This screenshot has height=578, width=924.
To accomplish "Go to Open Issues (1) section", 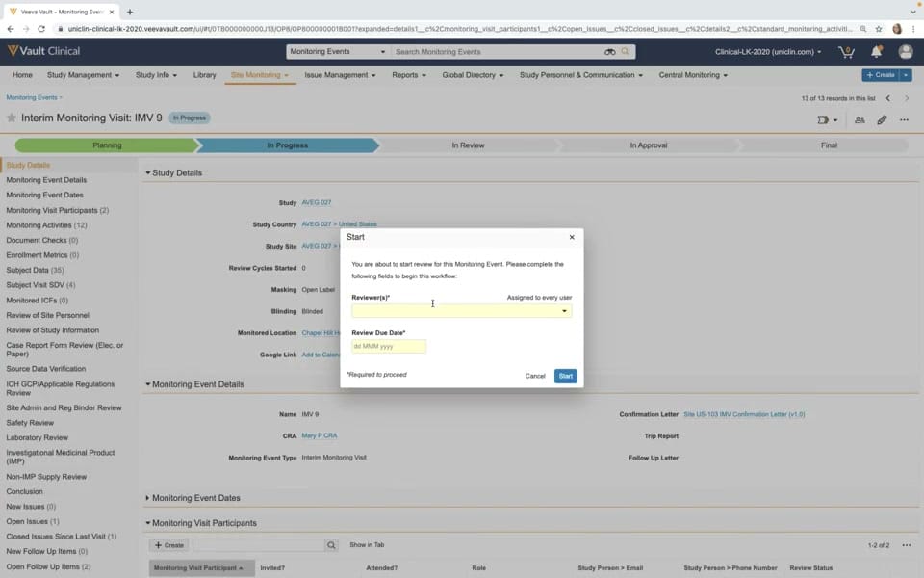I will pyautogui.click(x=33, y=521).
